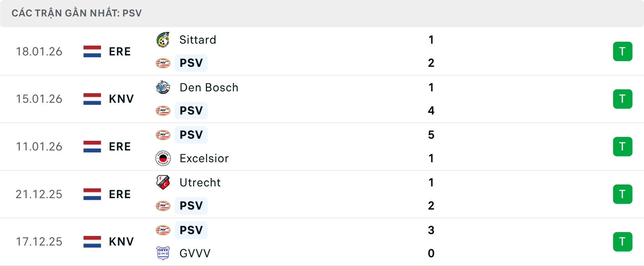Viewport: 644px width, 266px height.
Task: Click PSV crest in GVVV match
Action: tap(163, 230)
